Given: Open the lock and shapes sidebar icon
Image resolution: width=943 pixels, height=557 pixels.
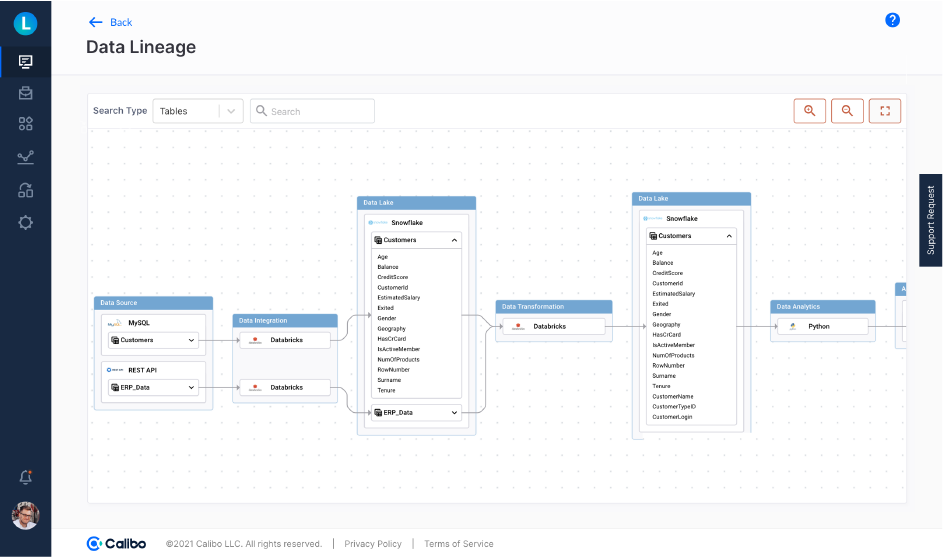Looking at the screenshot, I should pos(25,190).
